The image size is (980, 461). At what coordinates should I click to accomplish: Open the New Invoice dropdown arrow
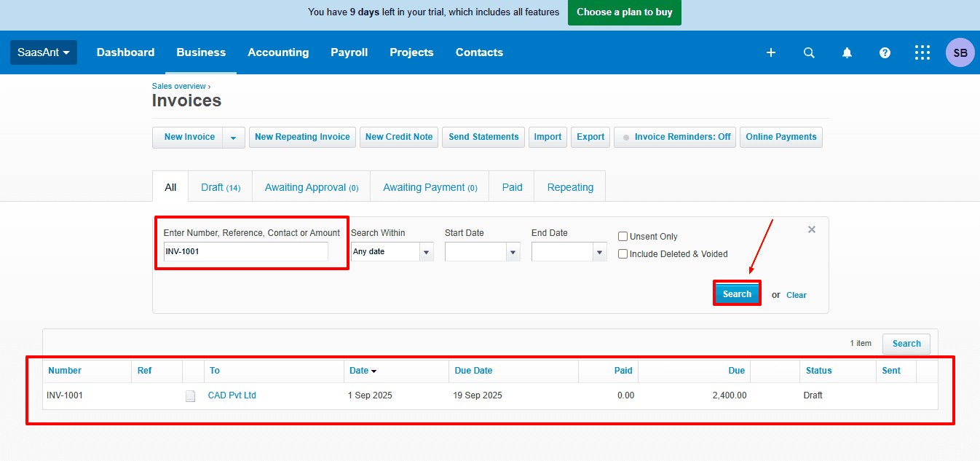[234, 138]
